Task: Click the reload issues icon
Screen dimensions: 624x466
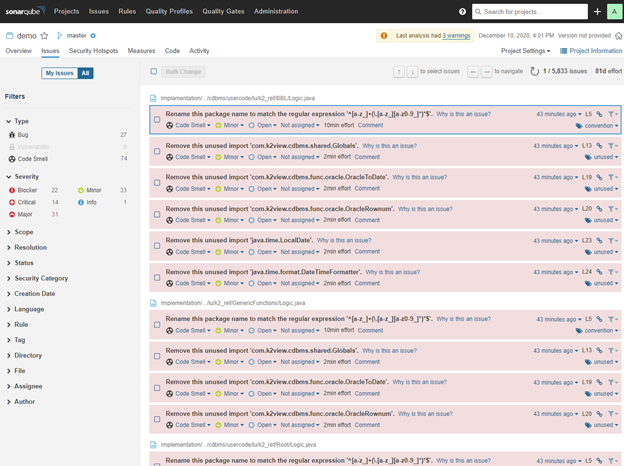Action: pos(534,71)
